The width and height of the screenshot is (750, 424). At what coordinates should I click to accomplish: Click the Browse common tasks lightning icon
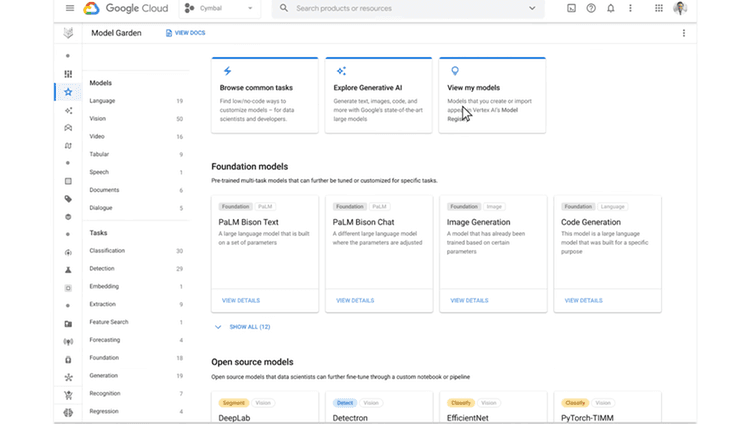coord(227,71)
